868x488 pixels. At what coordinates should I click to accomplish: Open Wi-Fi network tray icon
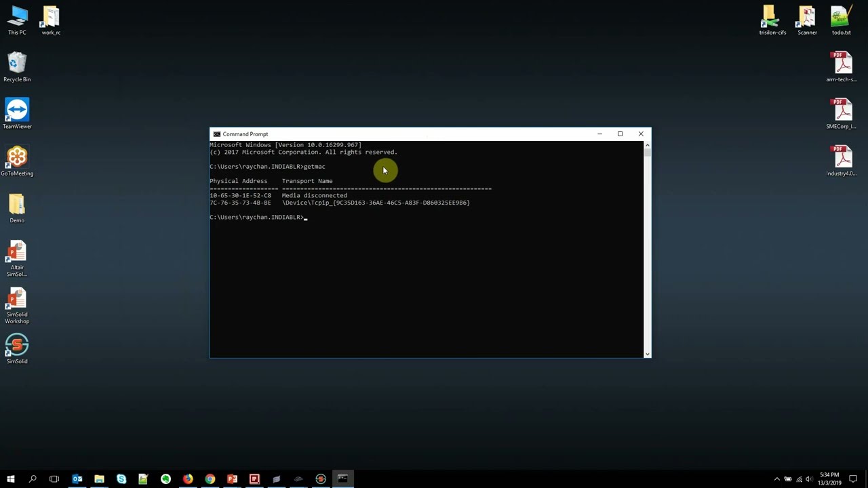click(x=799, y=479)
